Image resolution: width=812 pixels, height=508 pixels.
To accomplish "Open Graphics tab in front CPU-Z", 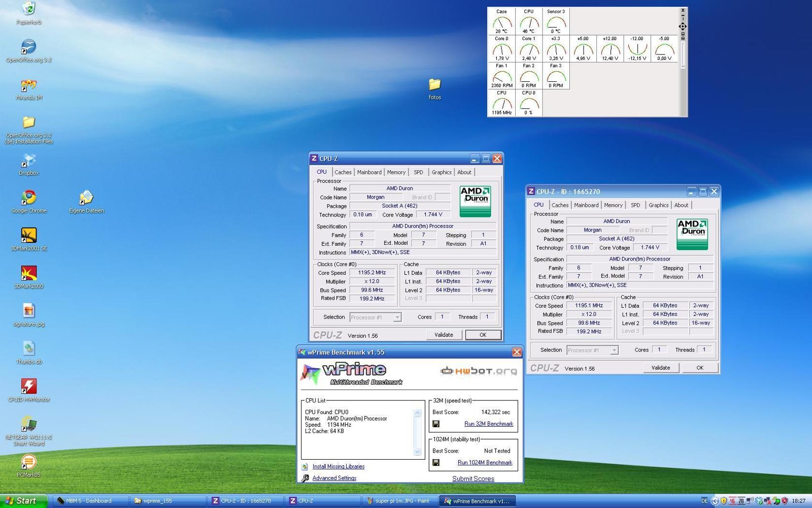I will (442, 172).
